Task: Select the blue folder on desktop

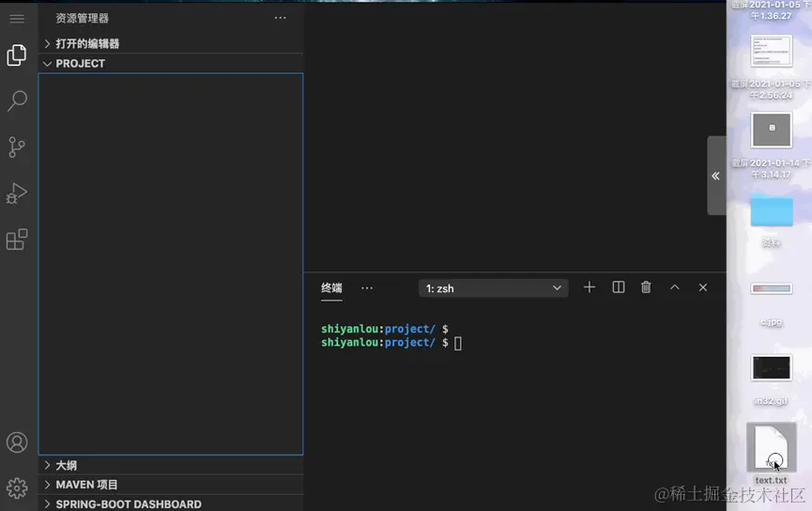Action: (772, 211)
